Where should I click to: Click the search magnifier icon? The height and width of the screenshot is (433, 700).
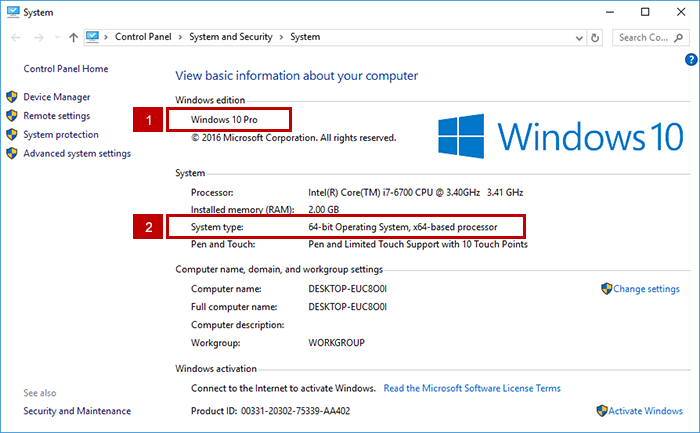point(679,38)
